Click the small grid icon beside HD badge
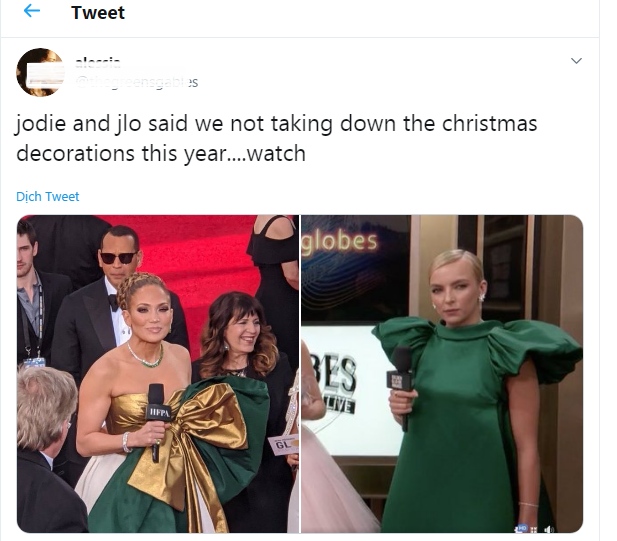Viewport: 617px width, 541px height. coord(534,530)
